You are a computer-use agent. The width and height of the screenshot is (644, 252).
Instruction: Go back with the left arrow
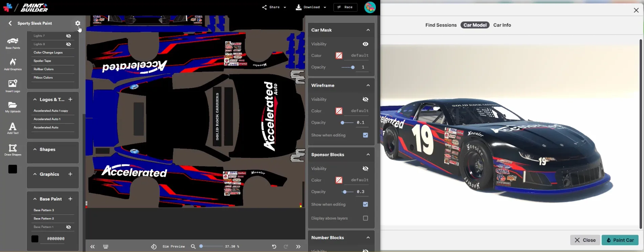10,23
